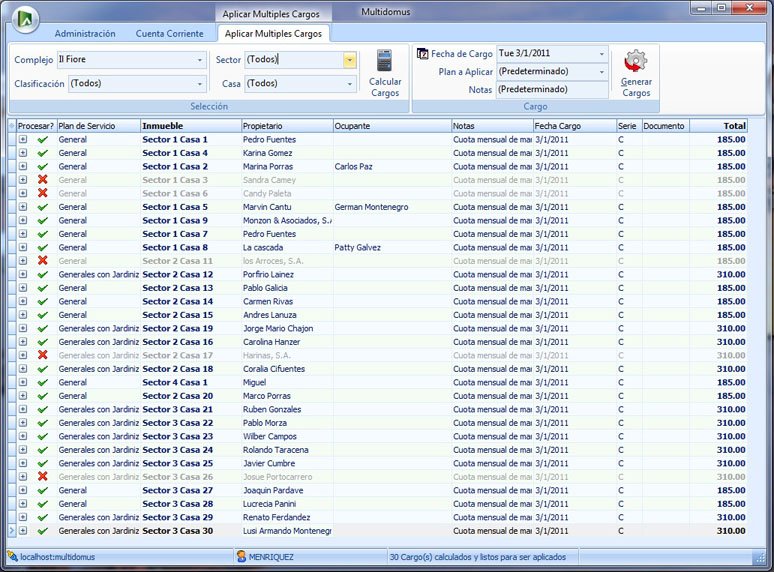Open the Sector dropdown arrow
The height and width of the screenshot is (572, 774).
pos(349,60)
